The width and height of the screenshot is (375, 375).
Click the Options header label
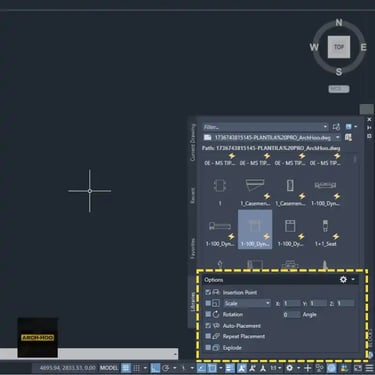(x=214, y=280)
